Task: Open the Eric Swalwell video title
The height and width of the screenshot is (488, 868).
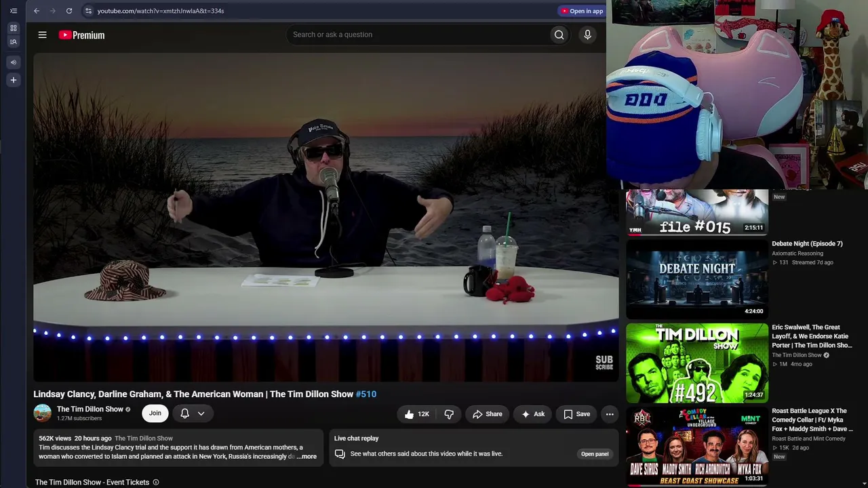Action: pyautogui.click(x=812, y=336)
